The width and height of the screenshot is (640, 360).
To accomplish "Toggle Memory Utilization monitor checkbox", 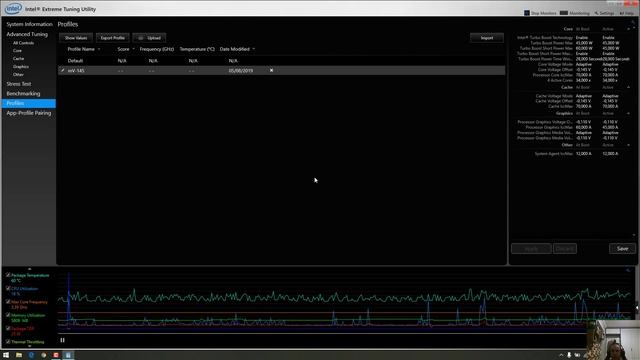I will click(x=8, y=315).
